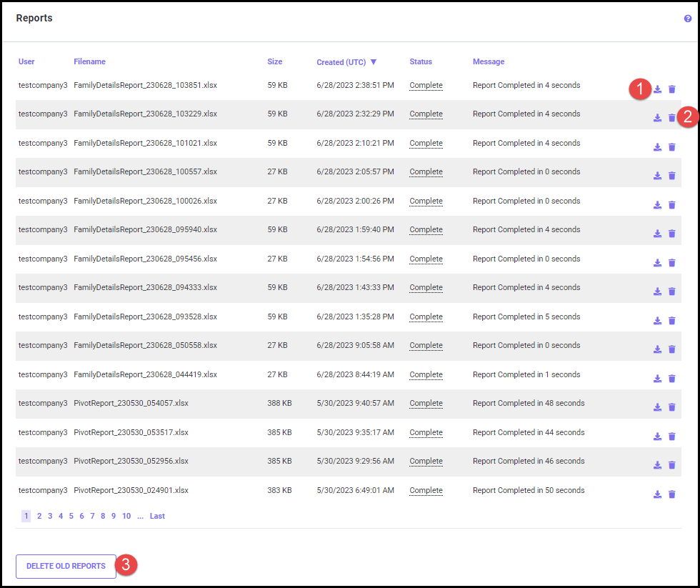Sort reports by Size header
700x588 pixels.
pos(275,62)
